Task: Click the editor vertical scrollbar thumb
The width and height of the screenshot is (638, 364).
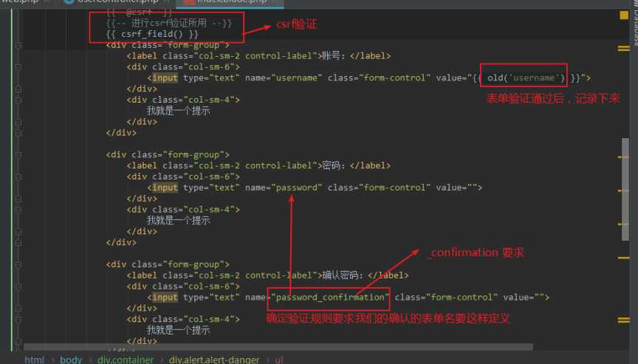Action: pos(625,189)
